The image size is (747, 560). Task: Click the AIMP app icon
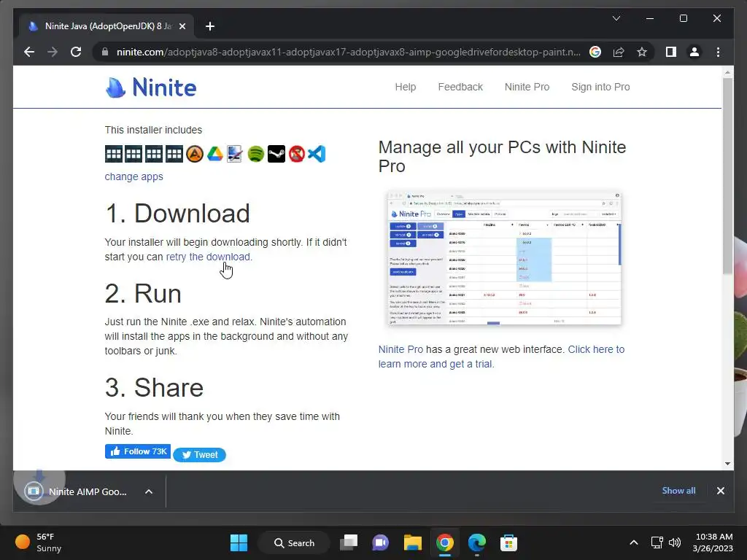pos(194,154)
